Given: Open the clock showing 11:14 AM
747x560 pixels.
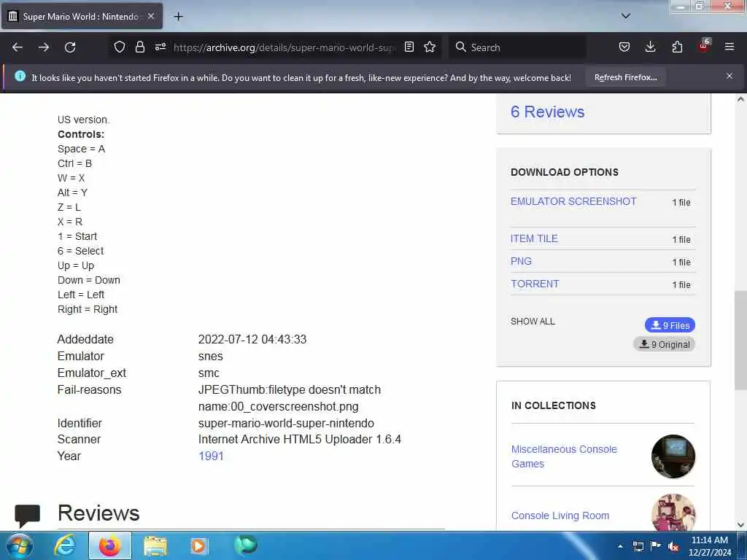Looking at the screenshot, I should [x=709, y=546].
